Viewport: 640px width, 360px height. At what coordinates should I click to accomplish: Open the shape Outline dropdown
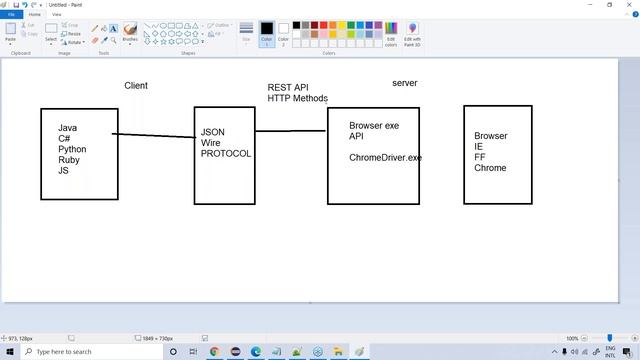point(220,25)
